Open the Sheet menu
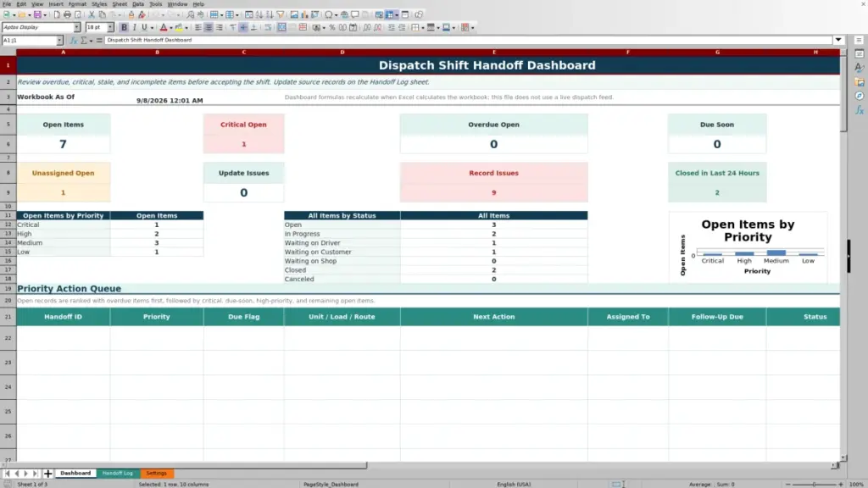The image size is (868, 488). click(120, 4)
